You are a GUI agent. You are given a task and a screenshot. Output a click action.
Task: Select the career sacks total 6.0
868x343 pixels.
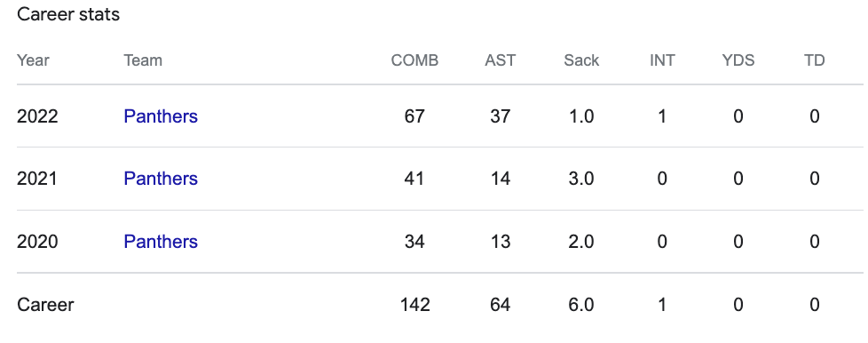(x=581, y=305)
